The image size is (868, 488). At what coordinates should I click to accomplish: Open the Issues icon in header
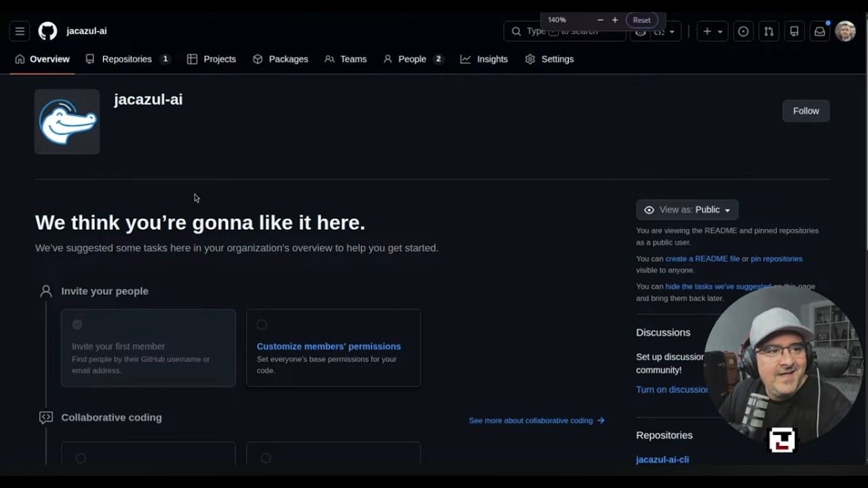click(743, 31)
